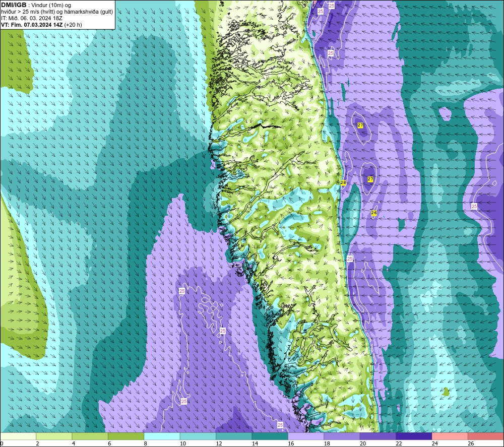Click the legend scale number 4
Image resolution: width=504 pixels, height=447 pixels.
(74, 443)
